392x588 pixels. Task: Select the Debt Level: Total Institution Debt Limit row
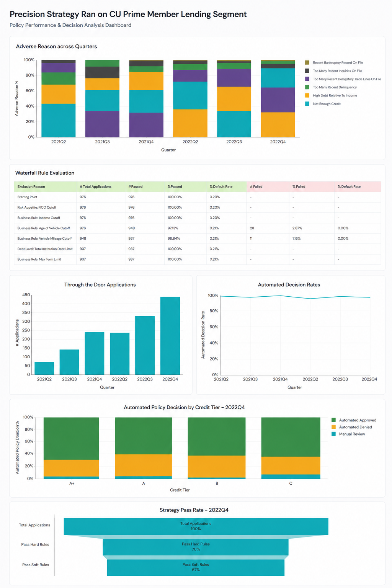(x=197, y=249)
